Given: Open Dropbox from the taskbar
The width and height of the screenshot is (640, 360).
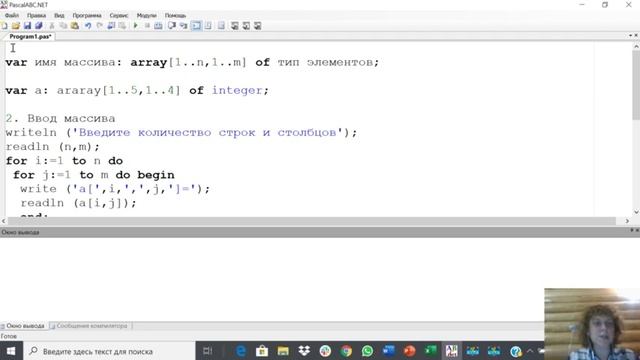Looking at the screenshot, I should [304, 351].
